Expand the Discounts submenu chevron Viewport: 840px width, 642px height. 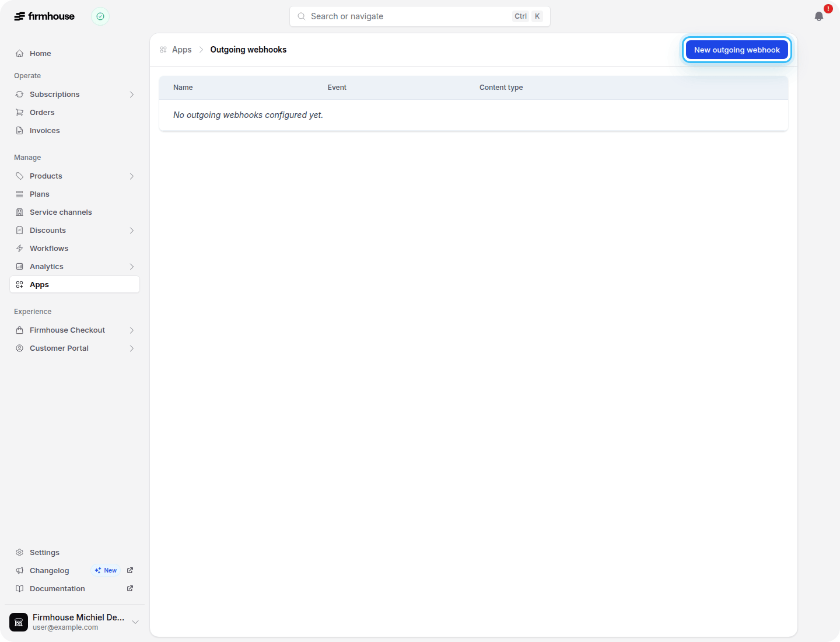(132, 230)
